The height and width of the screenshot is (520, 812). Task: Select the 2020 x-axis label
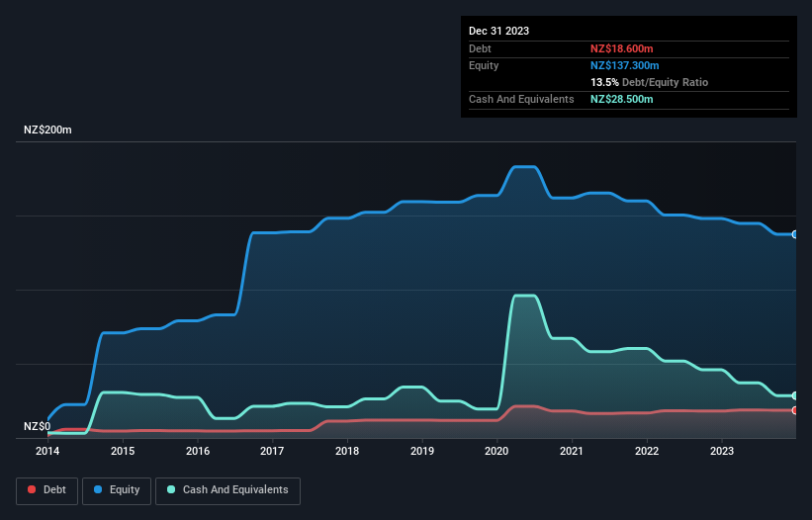click(497, 452)
